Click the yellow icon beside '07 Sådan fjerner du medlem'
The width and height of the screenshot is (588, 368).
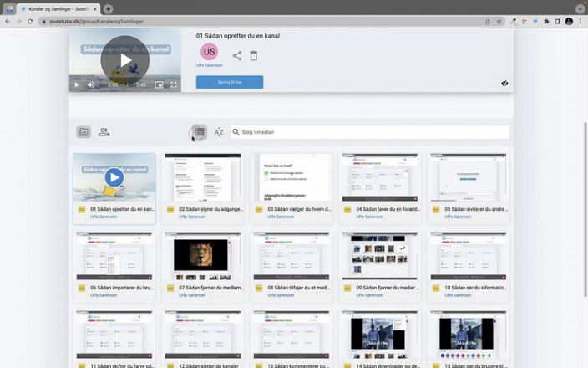[x=170, y=288]
